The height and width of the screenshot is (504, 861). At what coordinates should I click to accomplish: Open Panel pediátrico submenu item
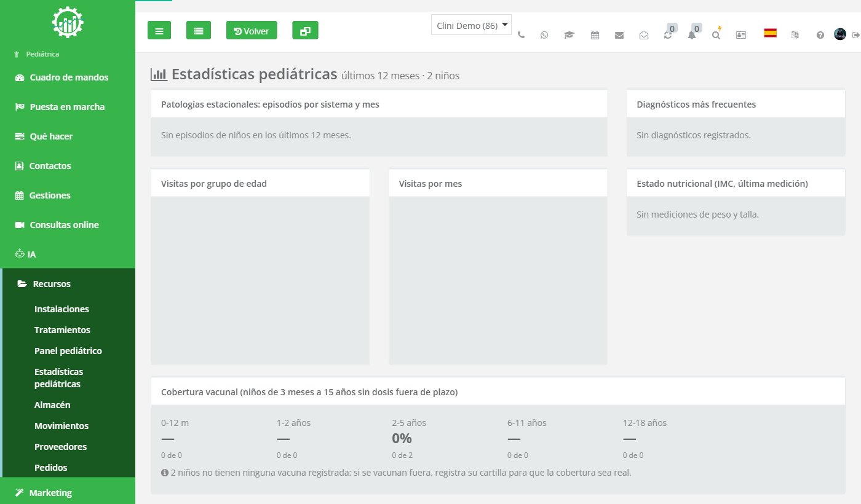[x=68, y=351]
